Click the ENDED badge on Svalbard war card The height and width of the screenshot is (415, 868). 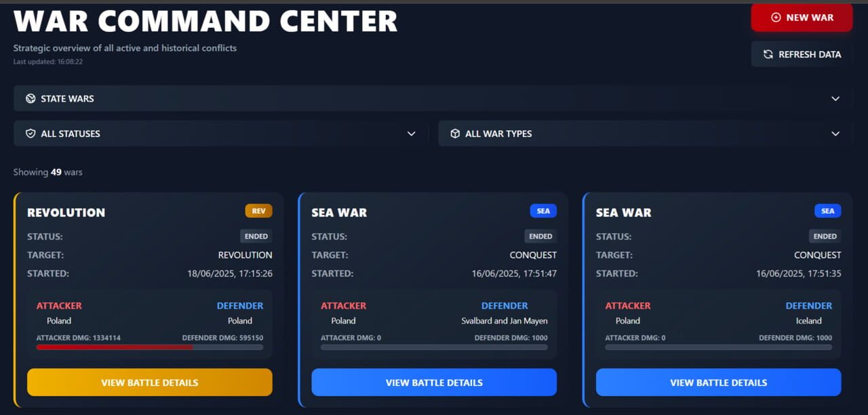pos(540,236)
